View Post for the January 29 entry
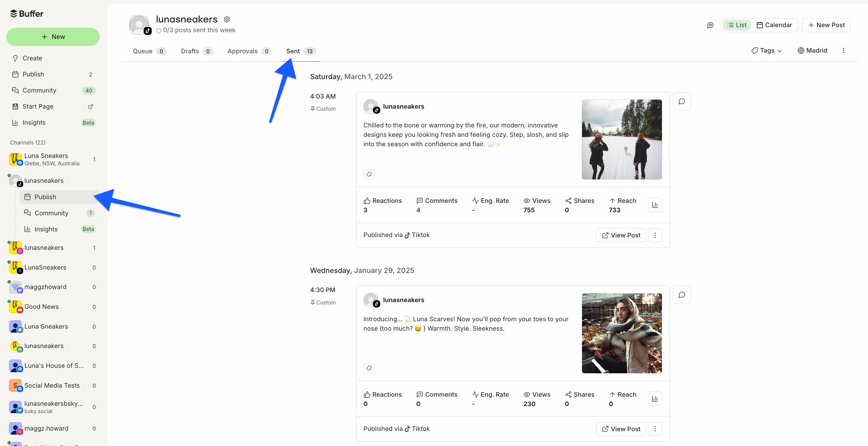Viewport: 868px width, 446px height. coord(621,429)
